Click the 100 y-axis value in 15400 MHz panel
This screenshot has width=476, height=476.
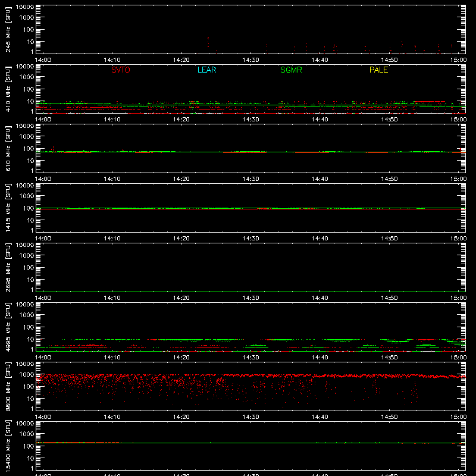tap(29, 446)
